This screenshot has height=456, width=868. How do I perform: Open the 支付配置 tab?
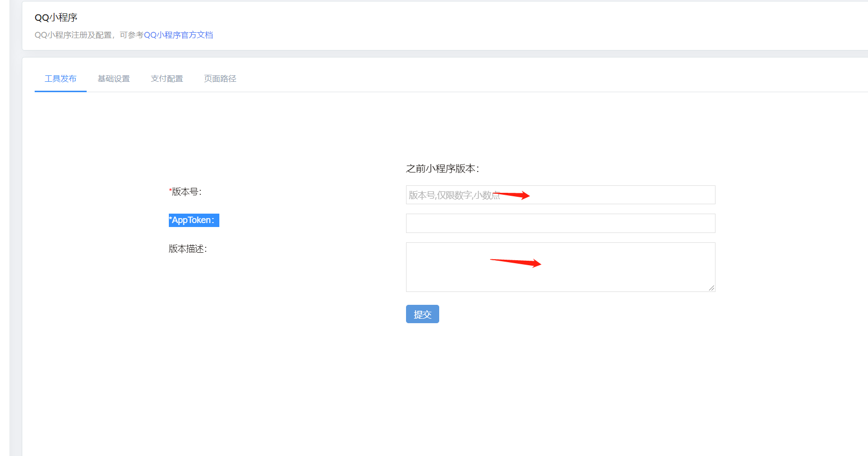point(167,79)
